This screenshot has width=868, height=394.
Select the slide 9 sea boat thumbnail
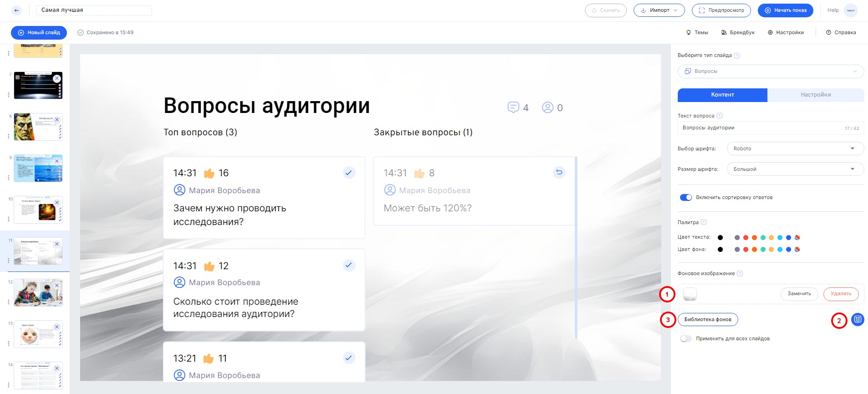click(x=38, y=168)
